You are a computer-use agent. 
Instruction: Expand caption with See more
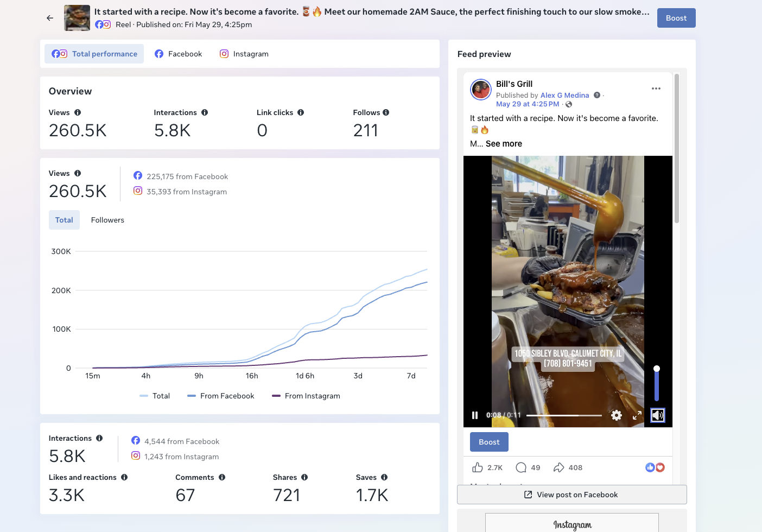tap(504, 144)
